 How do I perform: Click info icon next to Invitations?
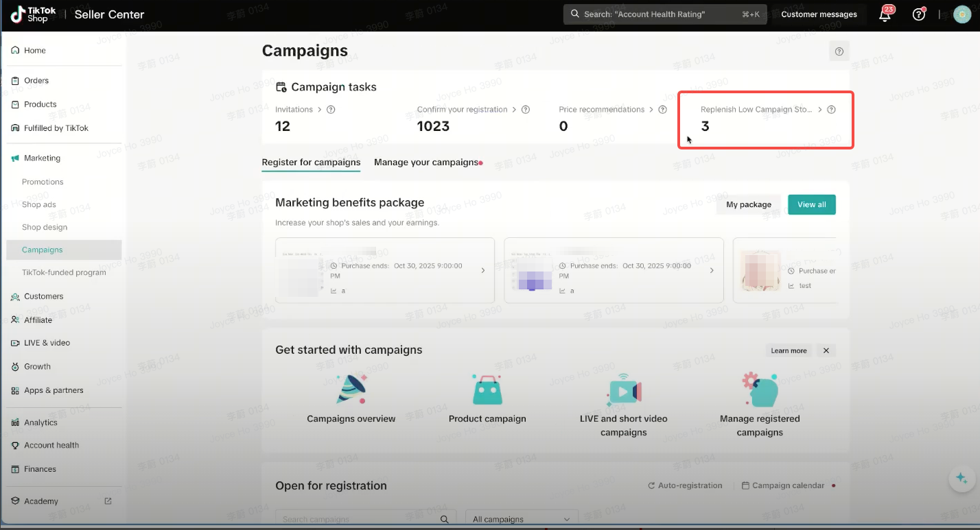[331, 110]
